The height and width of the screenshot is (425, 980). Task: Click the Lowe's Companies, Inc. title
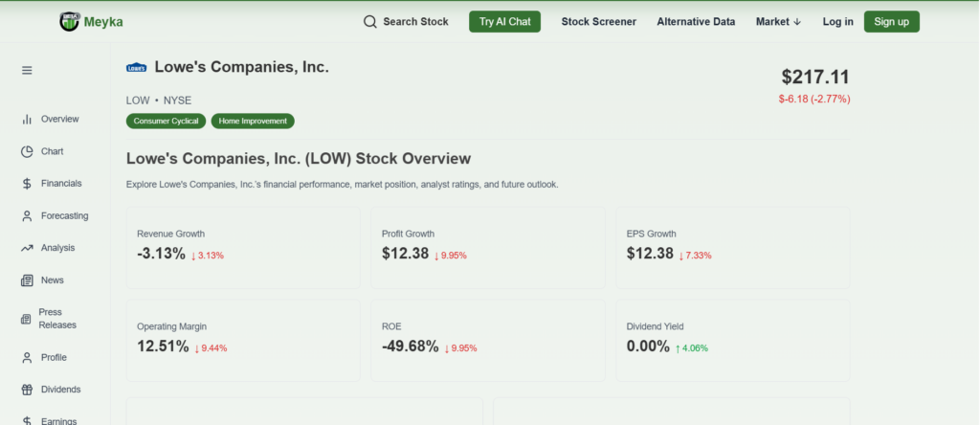[x=242, y=67]
